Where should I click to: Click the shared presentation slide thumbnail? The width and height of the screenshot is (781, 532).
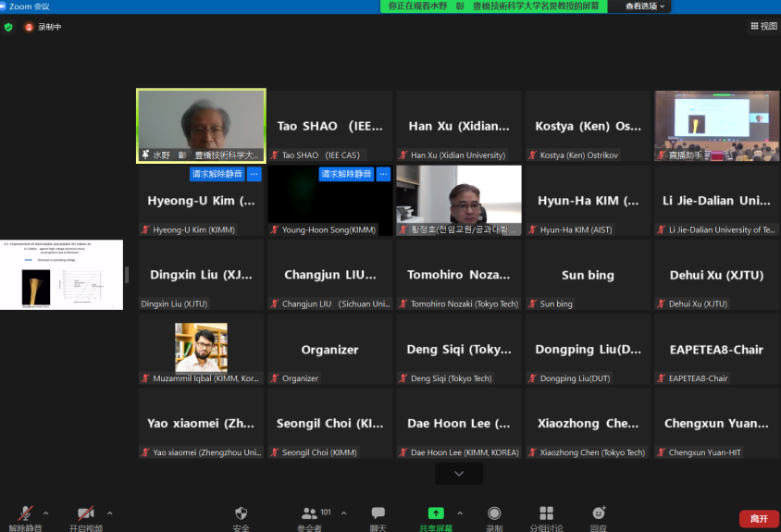tap(62, 275)
